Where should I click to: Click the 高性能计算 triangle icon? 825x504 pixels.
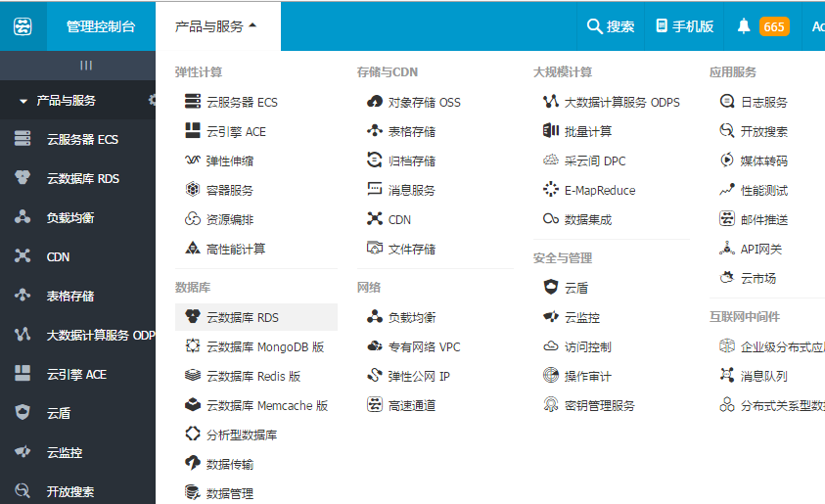(193, 248)
